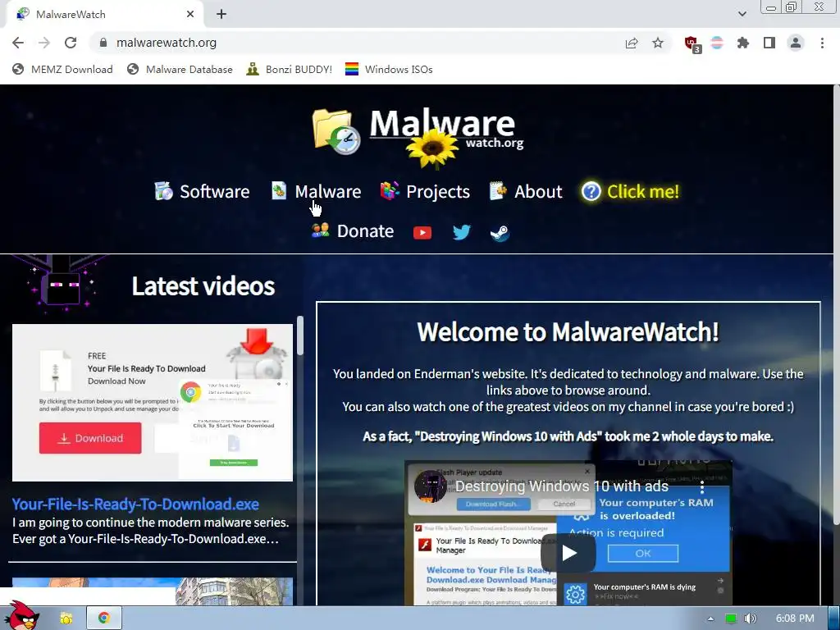Screen dimensions: 840x630
Task: Open the Donate page
Action: click(353, 231)
